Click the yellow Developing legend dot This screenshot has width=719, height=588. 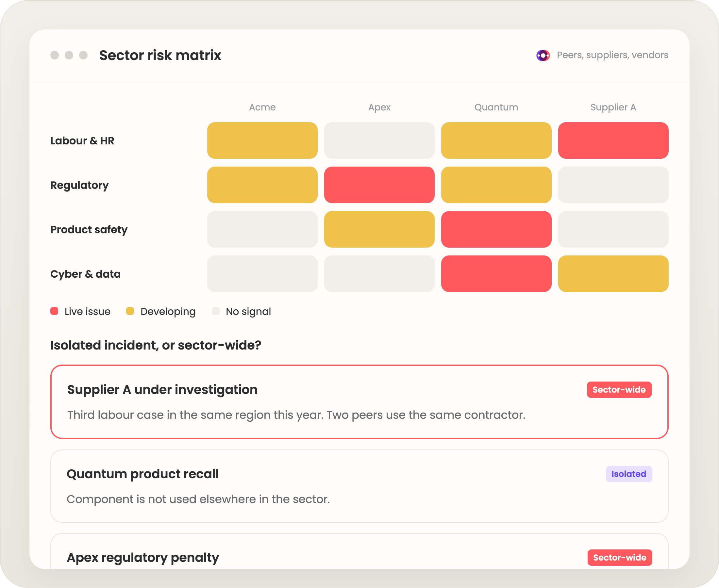tap(130, 311)
